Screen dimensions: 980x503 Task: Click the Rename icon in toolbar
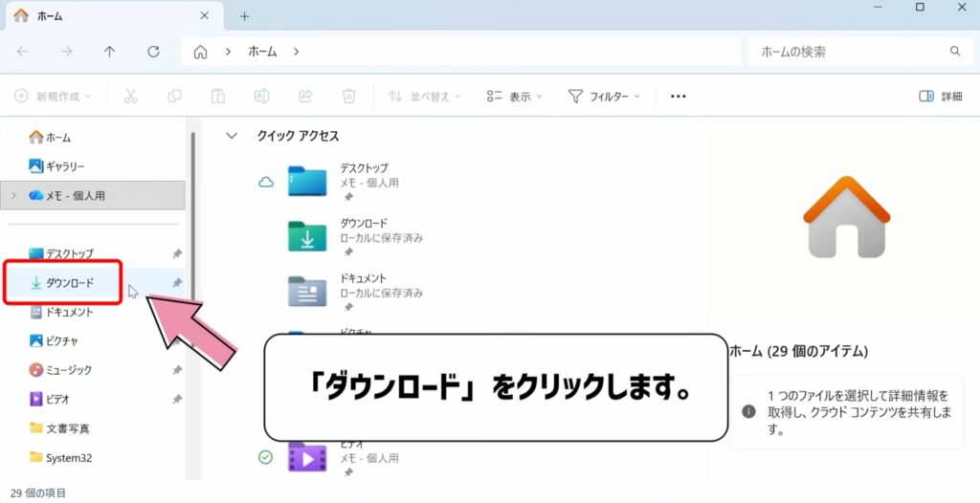(x=261, y=97)
